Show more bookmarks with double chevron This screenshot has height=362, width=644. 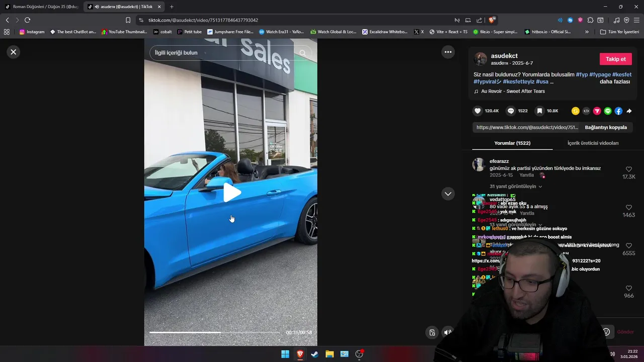click(x=587, y=32)
